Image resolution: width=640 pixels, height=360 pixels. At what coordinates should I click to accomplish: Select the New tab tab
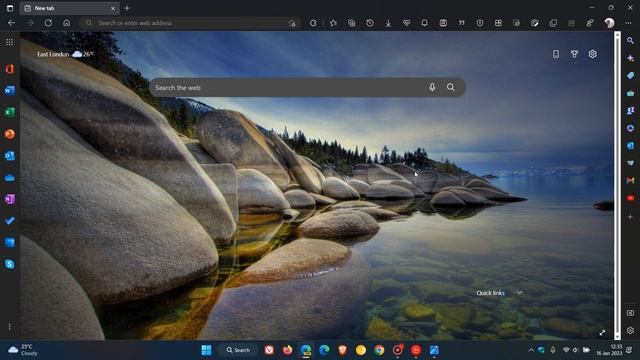pyautogui.click(x=69, y=8)
